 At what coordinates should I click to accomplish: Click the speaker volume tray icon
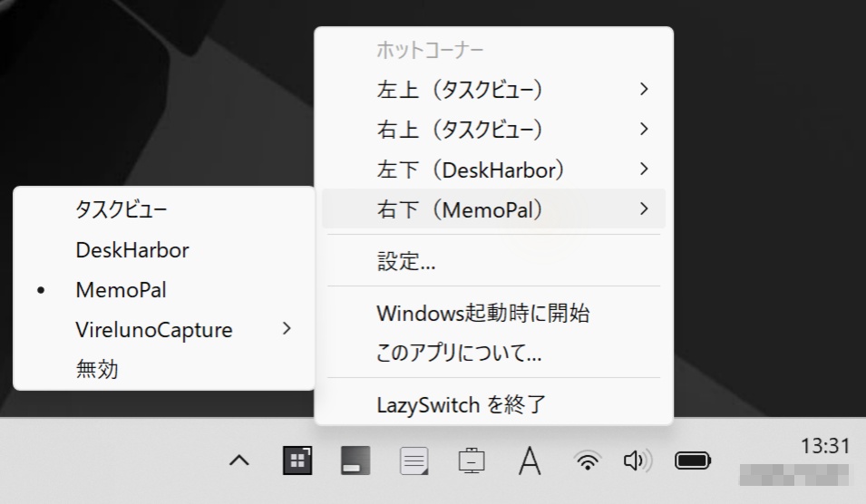point(637,460)
